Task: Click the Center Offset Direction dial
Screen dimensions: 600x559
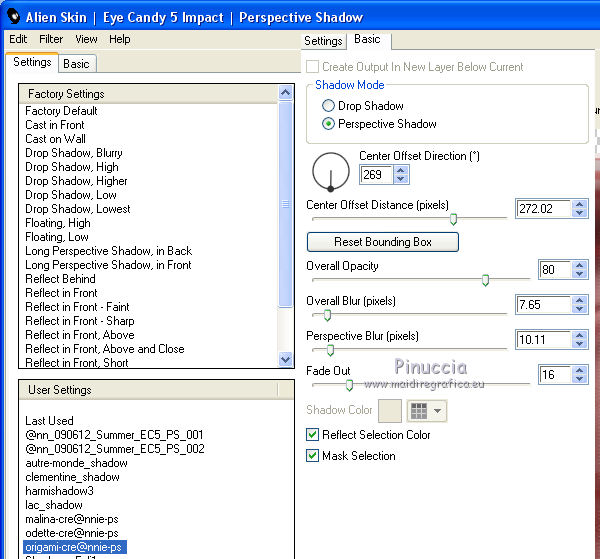Action: (331, 171)
